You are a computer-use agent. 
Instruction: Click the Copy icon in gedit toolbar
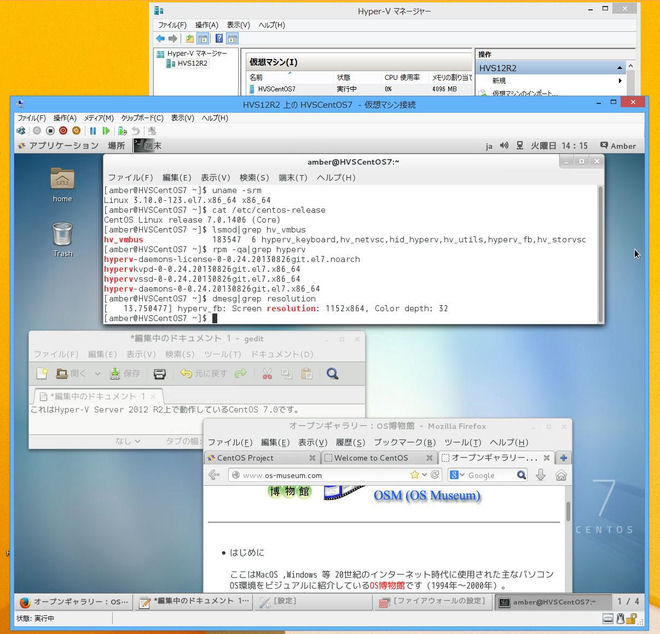tap(287, 374)
